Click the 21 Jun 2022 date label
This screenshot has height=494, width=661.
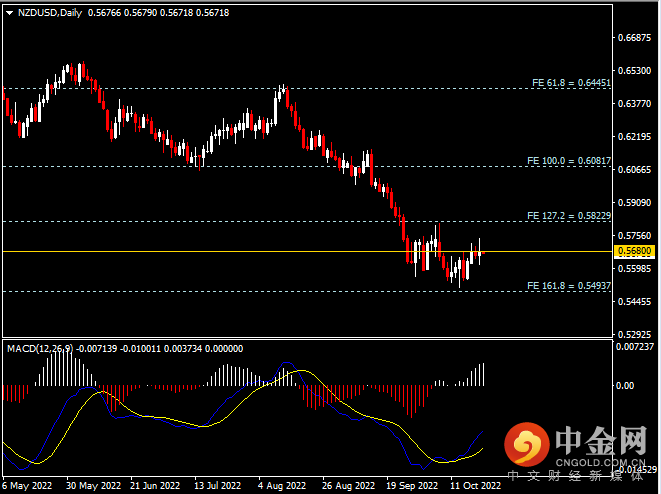click(x=155, y=486)
